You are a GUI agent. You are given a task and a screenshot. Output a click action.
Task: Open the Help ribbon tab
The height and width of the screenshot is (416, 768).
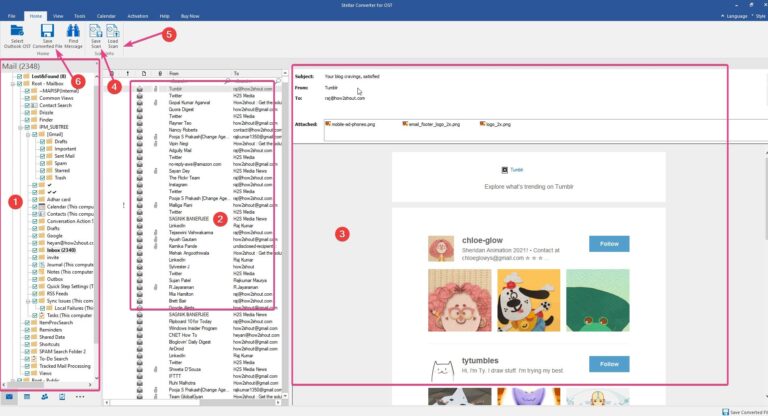pos(165,16)
